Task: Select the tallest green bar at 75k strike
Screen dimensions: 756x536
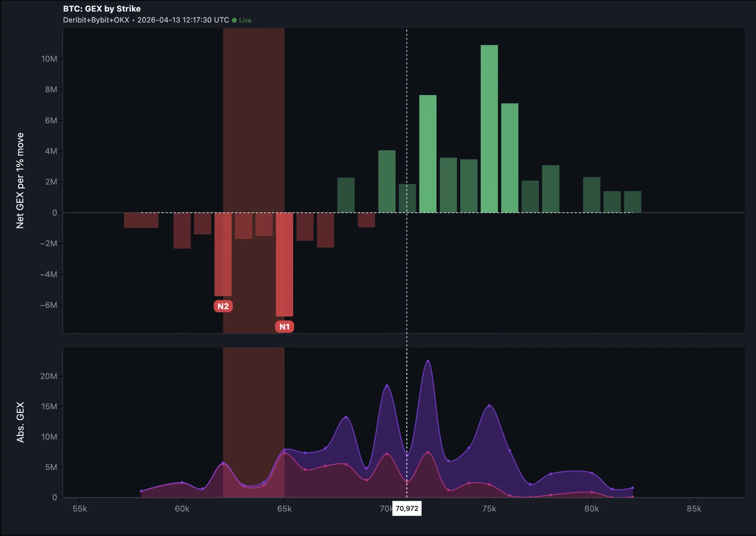Action: click(x=489, y=128)
